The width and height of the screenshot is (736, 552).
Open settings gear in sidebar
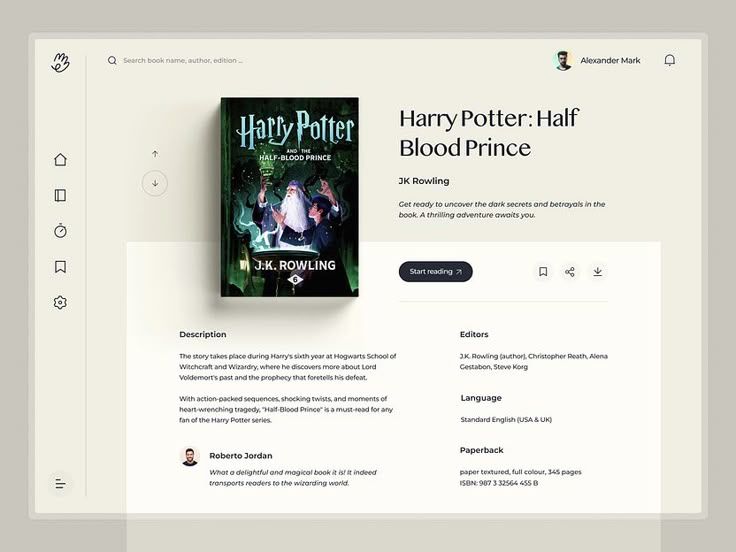[x=61, y=302]
